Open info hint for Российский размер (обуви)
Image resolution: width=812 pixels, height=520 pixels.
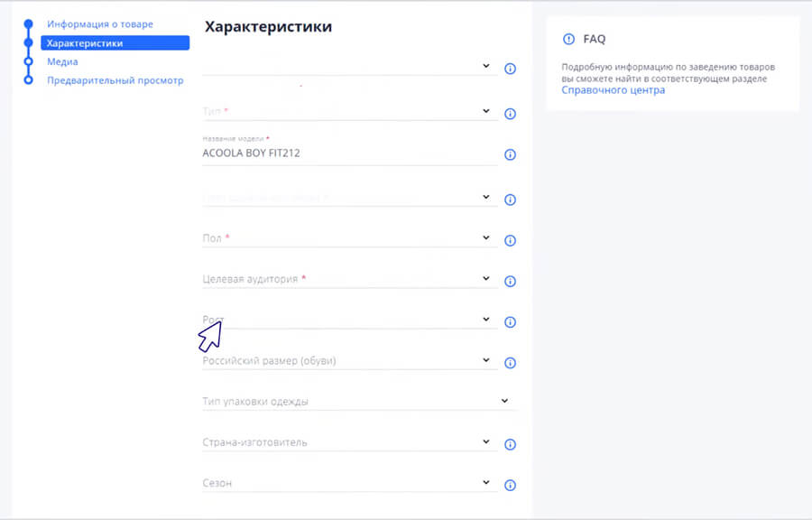coord(510,363)
